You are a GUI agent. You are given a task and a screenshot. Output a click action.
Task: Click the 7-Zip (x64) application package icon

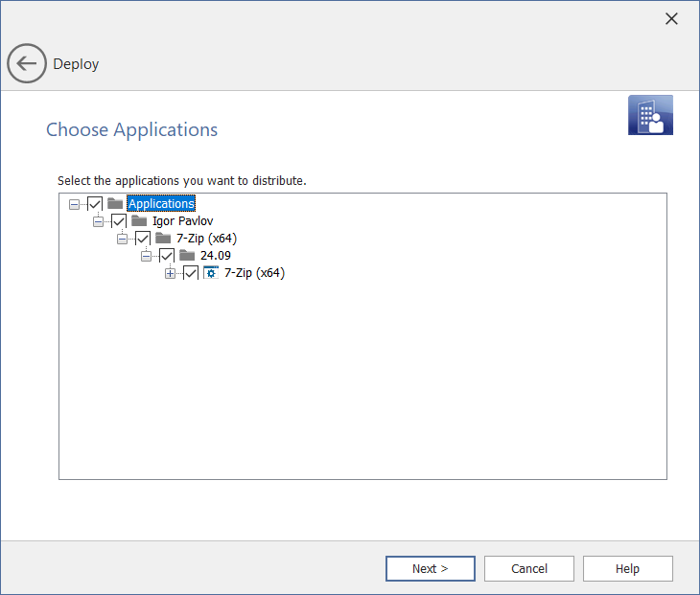211,273
